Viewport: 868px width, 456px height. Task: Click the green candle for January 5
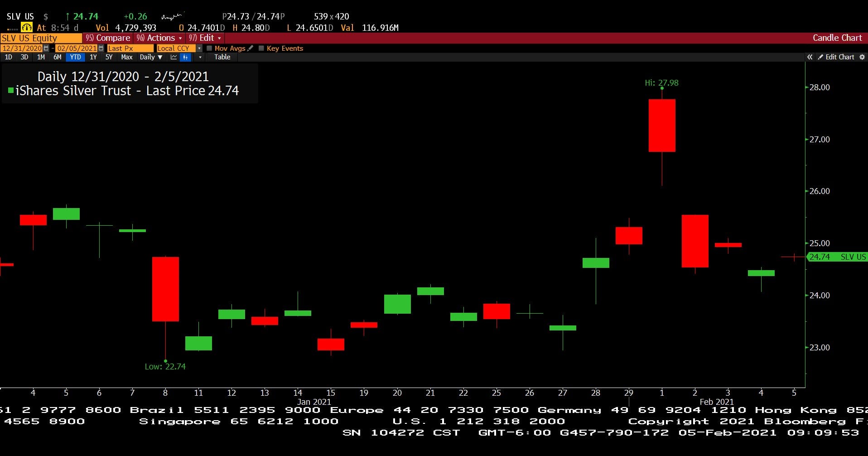(66, 214)
